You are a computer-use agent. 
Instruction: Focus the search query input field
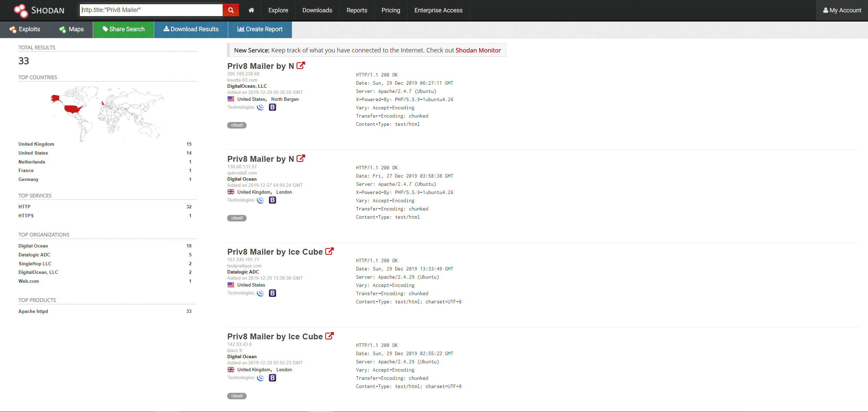click(x=151, y=10)
